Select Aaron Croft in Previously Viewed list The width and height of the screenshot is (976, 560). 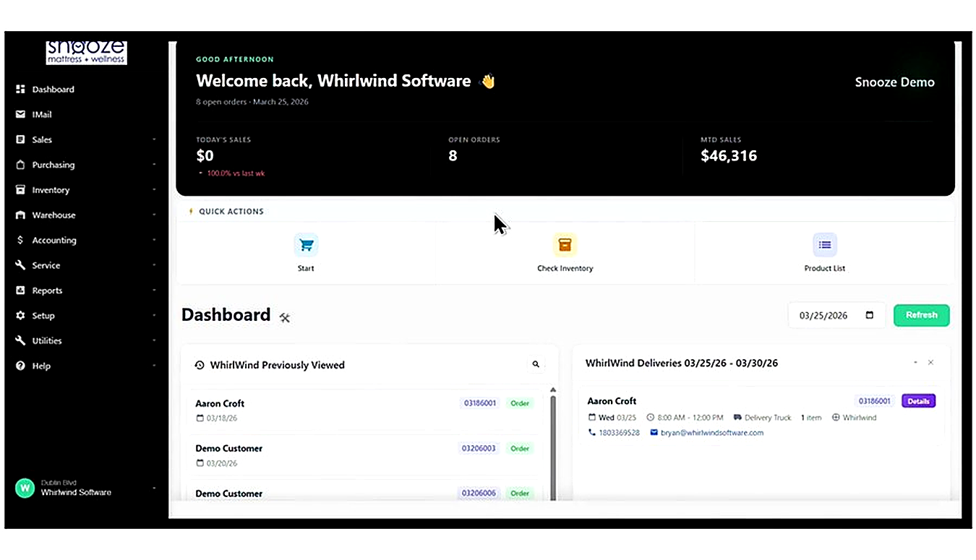(220, 403)
